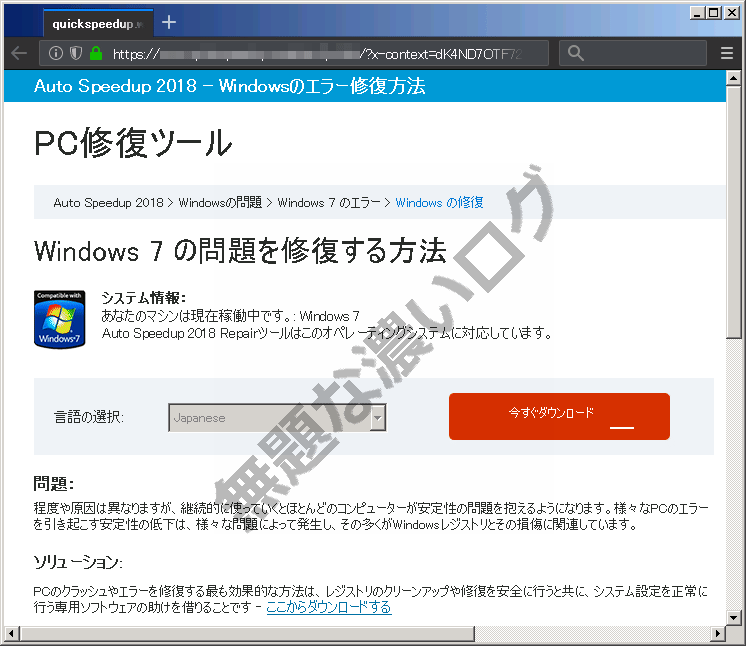746x646 pixels.
Task: Click the Windows 7 のエラー breadcrumb
Action: pos(329,203)
